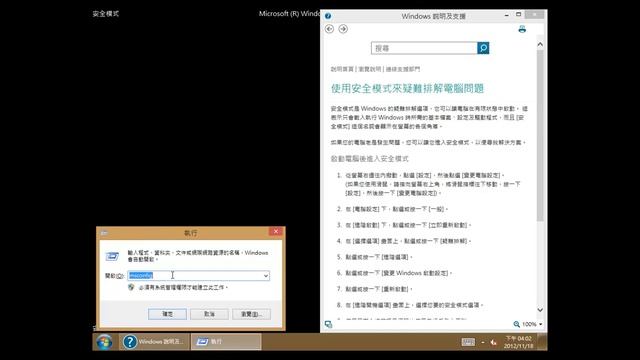The width and height of the screenshot is (640, 360).
Task: Click the scroll down arrow in Help
Action: point(540,310)
